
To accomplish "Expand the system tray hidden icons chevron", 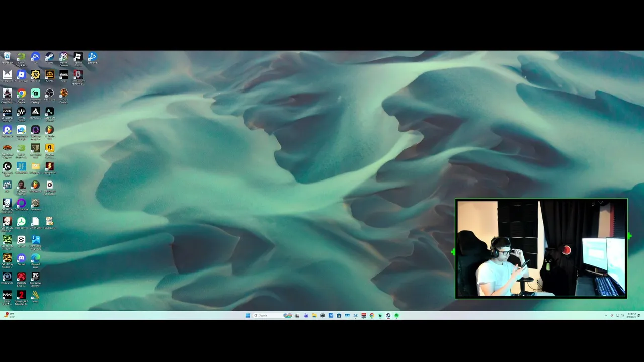I will click(x=606, y=315).
